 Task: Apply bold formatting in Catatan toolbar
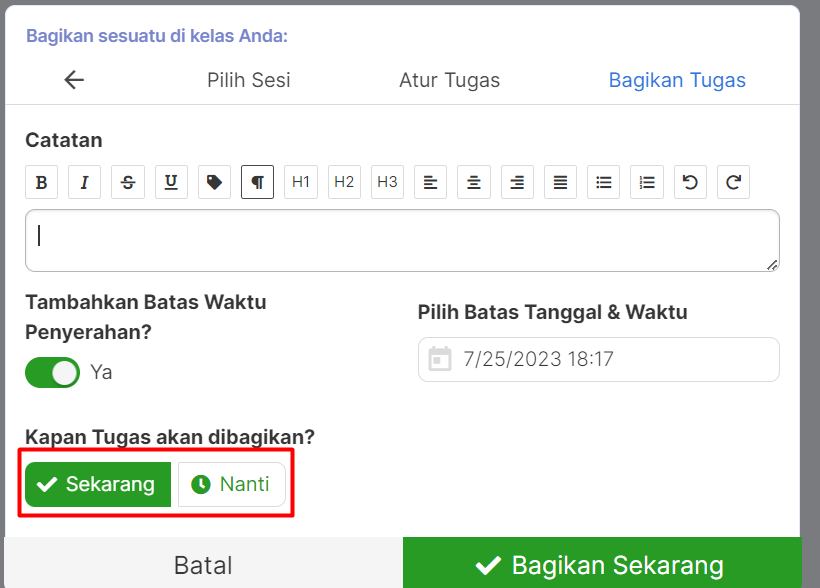click(41, 181)
